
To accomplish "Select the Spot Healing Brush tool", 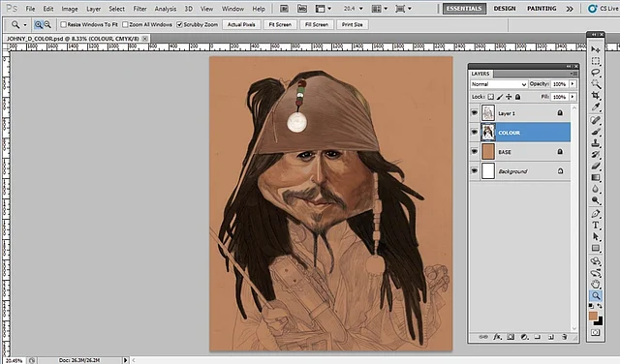I will [x=596, y=120].
